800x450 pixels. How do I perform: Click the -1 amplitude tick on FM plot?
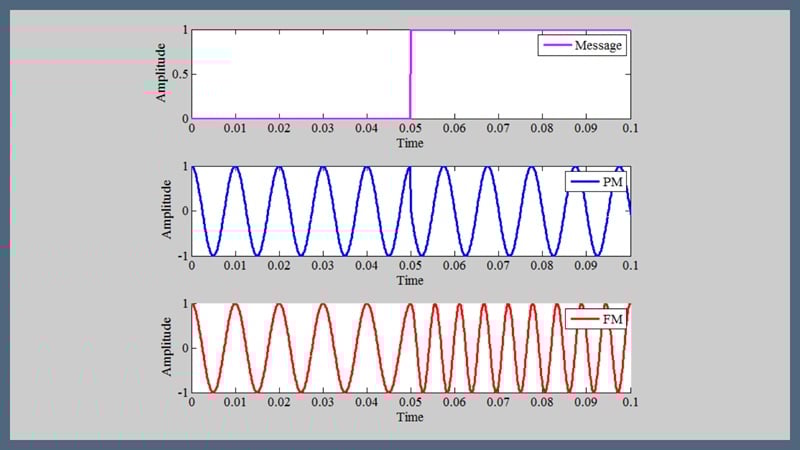pyautogui.click(x=182, y=392)
